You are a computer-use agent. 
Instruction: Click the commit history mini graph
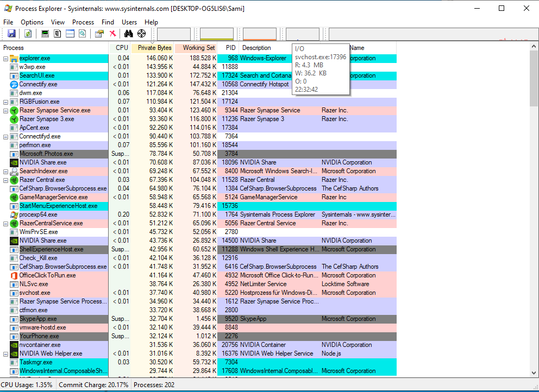click(x=217, y=34)
